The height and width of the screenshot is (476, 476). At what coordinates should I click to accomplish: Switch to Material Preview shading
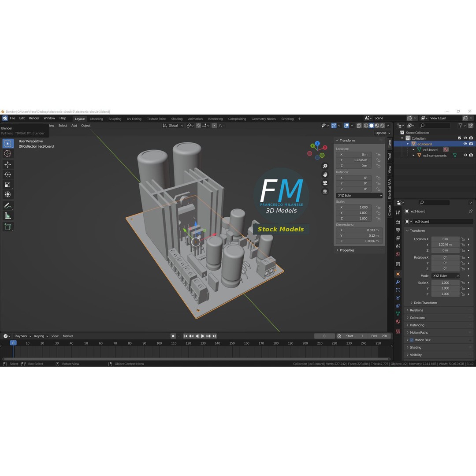pos(377,126)
